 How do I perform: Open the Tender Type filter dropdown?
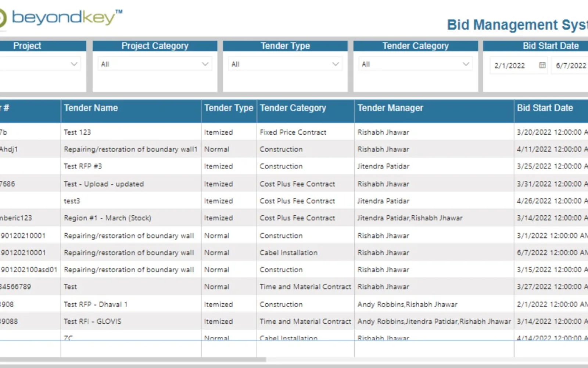pos(285,64)
